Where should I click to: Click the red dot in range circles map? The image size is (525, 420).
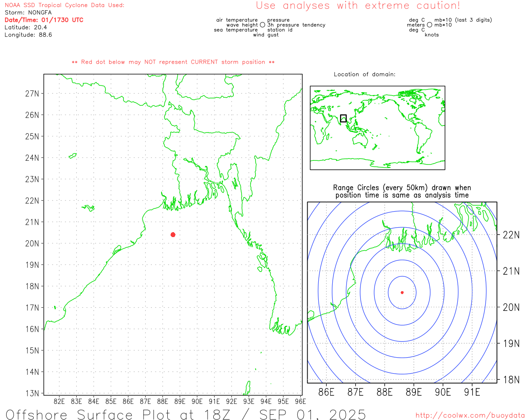(402, 292)
